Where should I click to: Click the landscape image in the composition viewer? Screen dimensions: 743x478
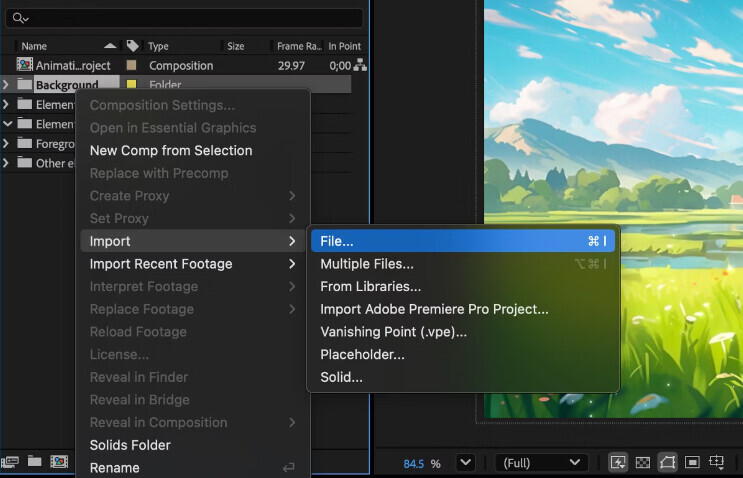pos(613,208)
